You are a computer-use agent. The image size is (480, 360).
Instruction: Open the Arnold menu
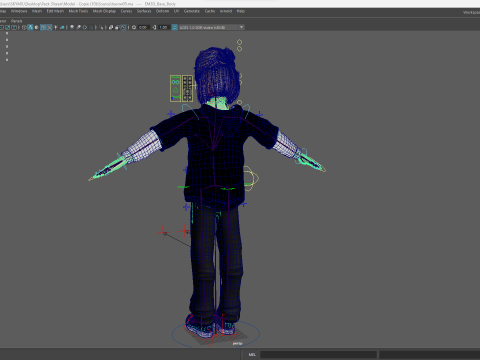click(226, 11)
